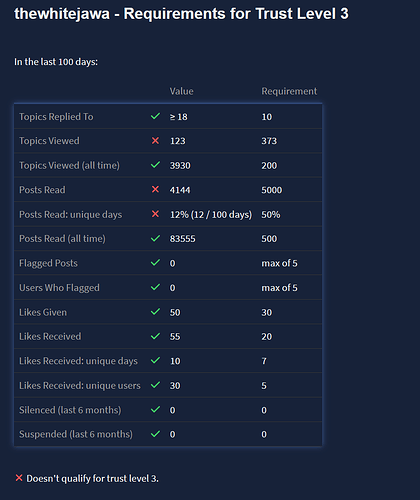Click the Posts Read (all time) value 83555

(183, 239)
